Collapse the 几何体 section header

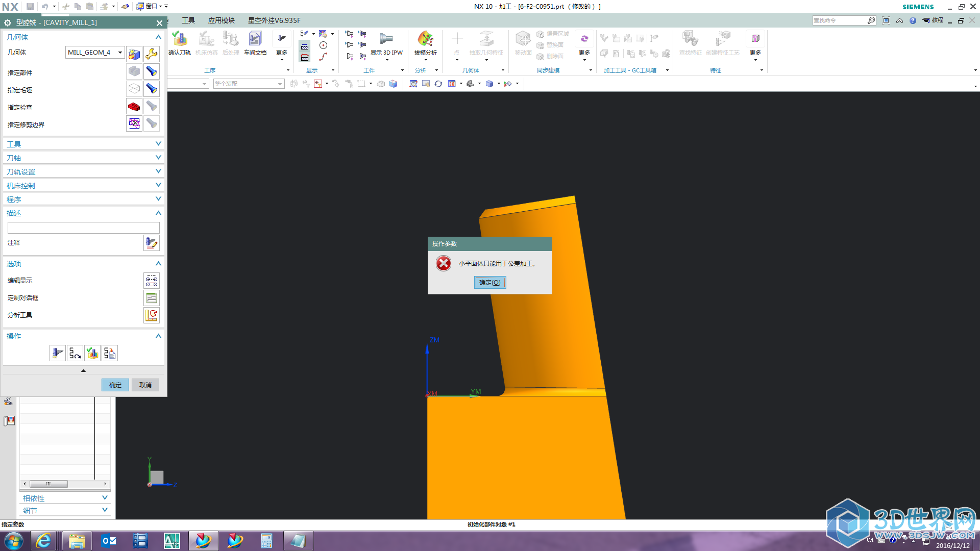84,37
